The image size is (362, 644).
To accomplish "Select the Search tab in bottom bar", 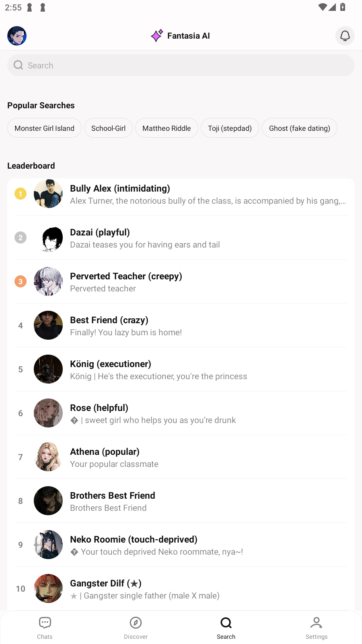I will pos(226,627).
